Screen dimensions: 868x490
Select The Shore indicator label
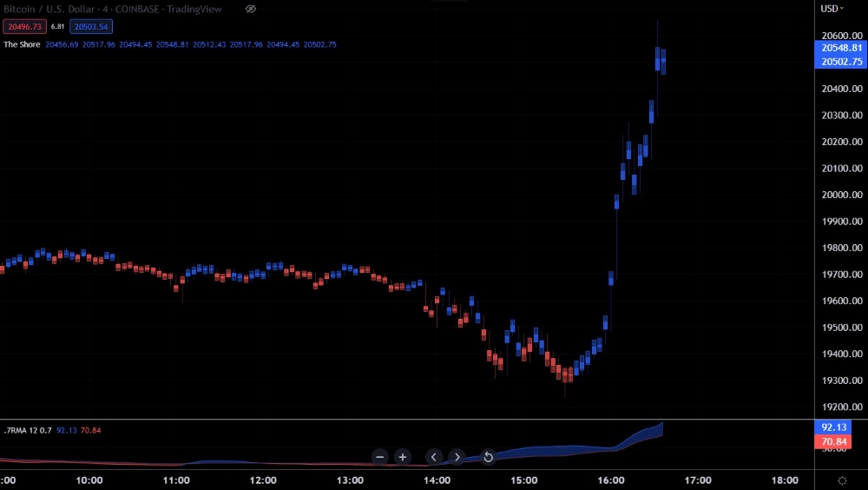click(23, 44)
